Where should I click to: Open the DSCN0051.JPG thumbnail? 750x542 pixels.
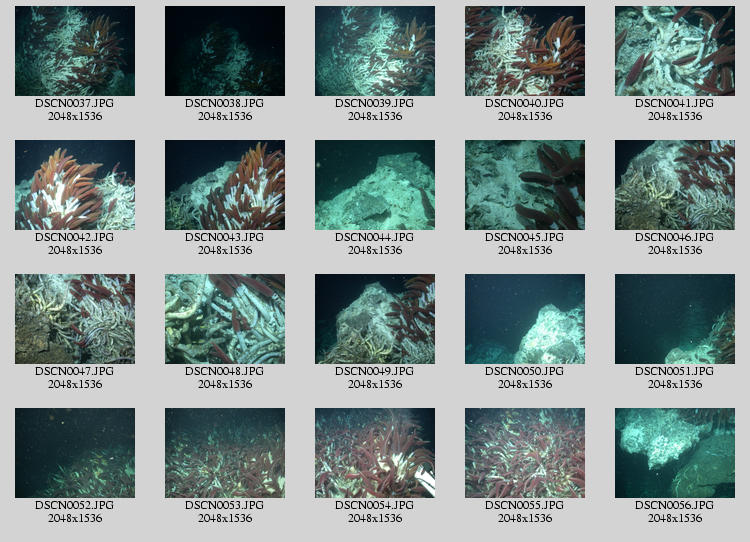click(675, 319)
